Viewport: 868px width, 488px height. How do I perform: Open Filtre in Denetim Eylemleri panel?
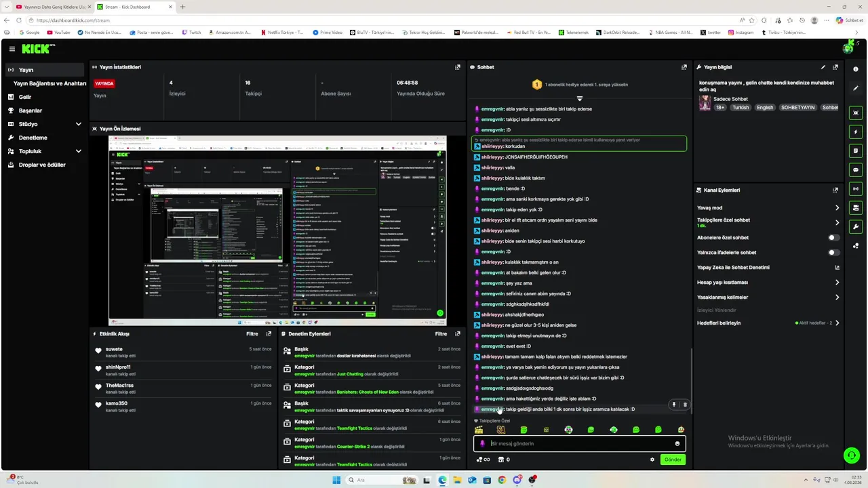(441, 333)
